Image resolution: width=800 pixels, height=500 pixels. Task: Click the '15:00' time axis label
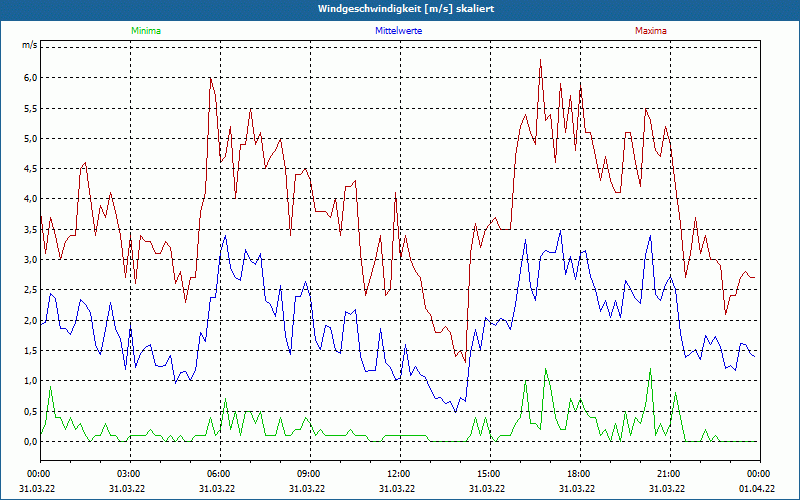coord(490,474)
